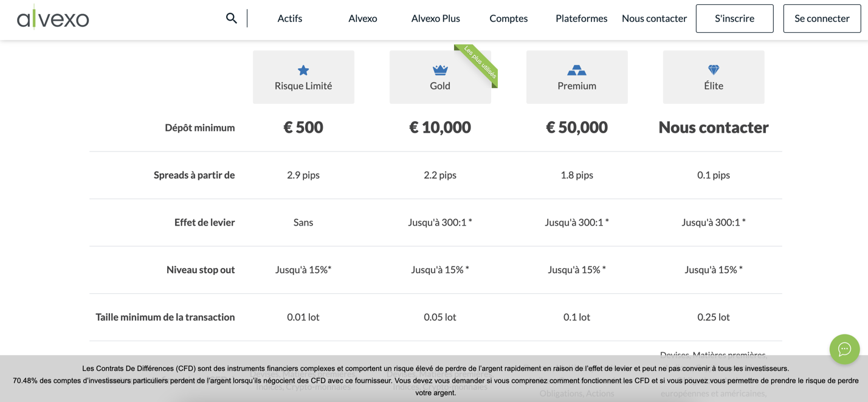Click Nous contacter under the Élite plan

coord(713,127)
